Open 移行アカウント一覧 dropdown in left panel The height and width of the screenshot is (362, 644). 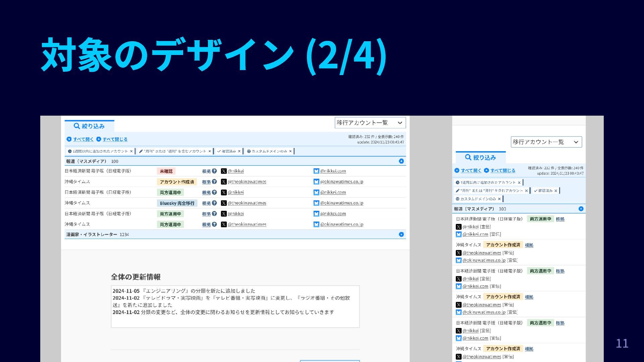point(370,123)
